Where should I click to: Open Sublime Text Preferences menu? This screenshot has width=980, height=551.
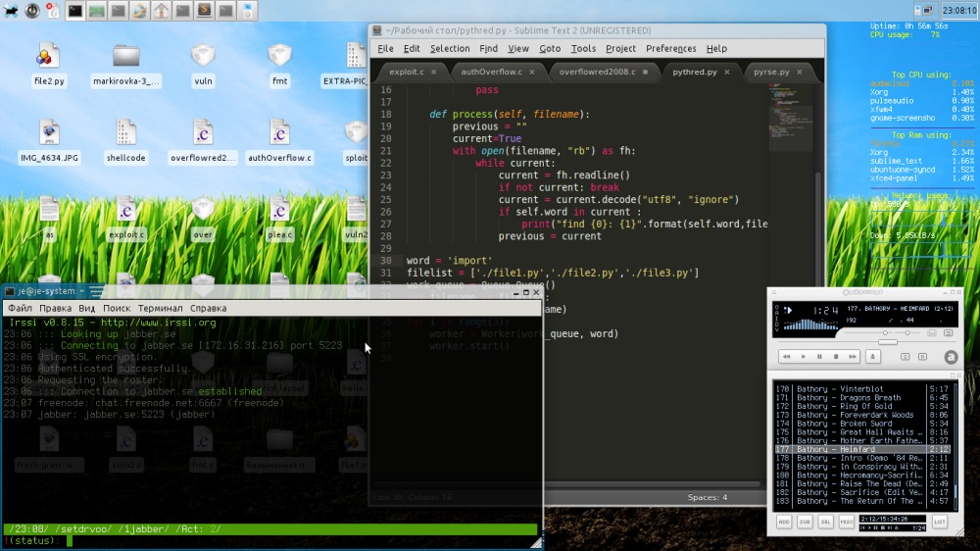click(x=670, y=49)
